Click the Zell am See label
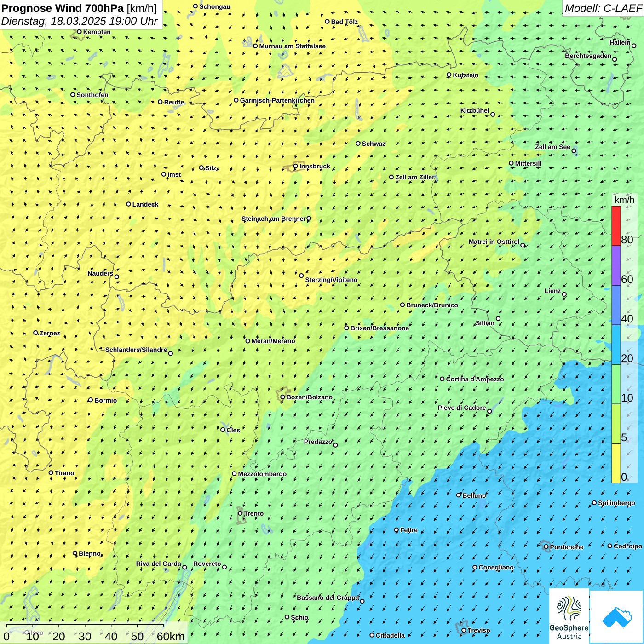This screenshot has height=644, width=644. [x=552, y=147]
